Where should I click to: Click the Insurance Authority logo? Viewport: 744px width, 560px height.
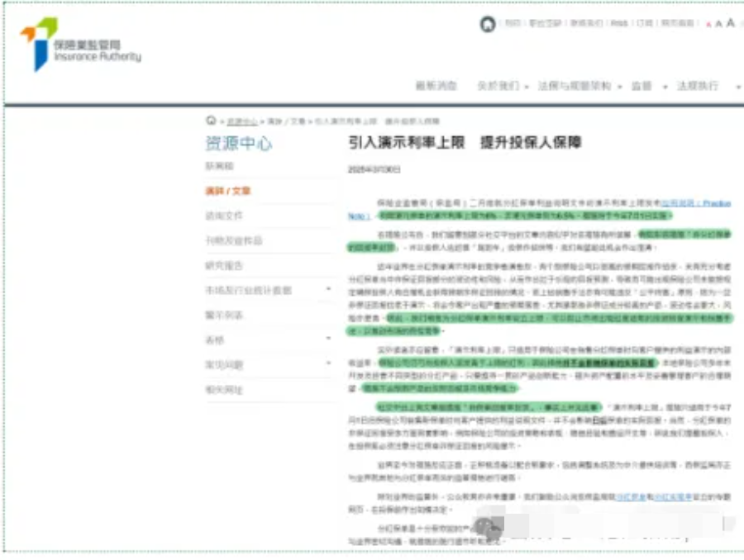tap(79, 44)
